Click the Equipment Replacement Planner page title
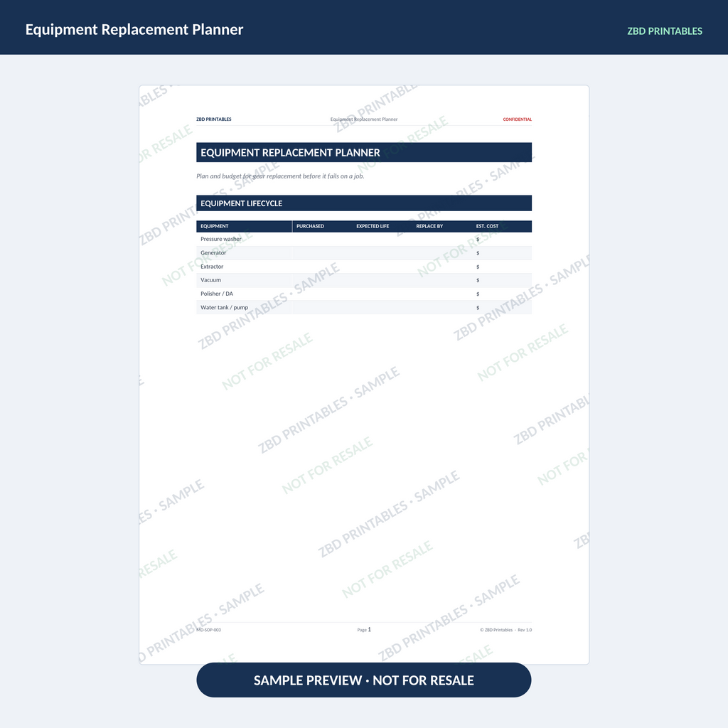 coord(134,29)
